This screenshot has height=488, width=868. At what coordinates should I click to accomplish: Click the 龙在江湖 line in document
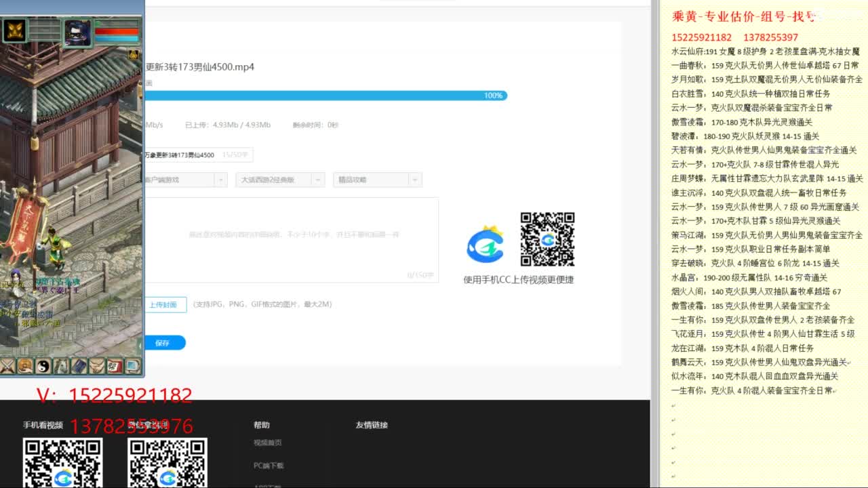point(743,348)
